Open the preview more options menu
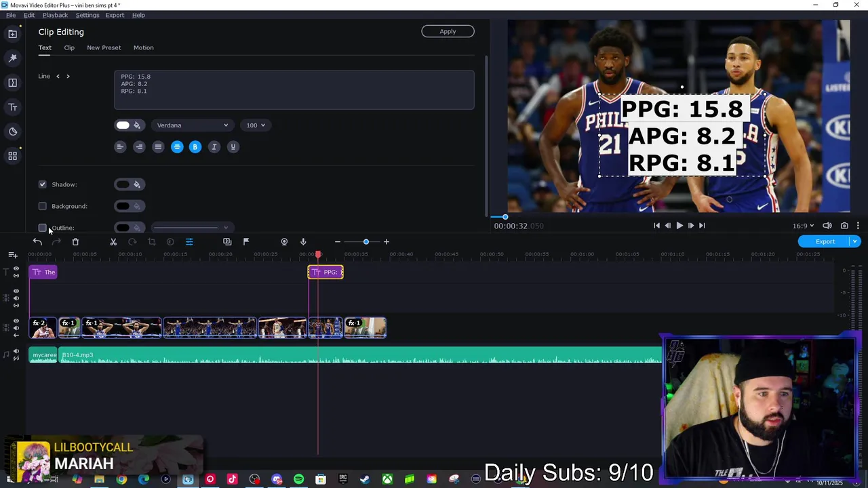Image resolution: width=868 pixels, height=488 pixels. (858, 226)
